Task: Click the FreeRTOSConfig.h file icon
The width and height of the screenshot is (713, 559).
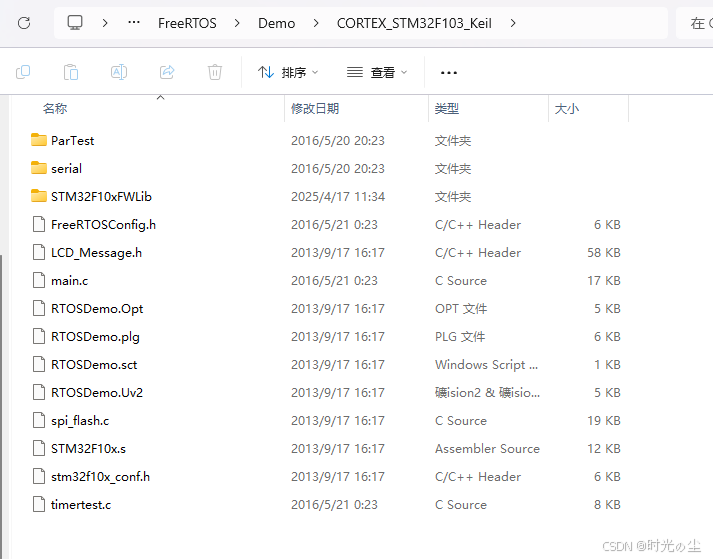Action: [39, 224]
